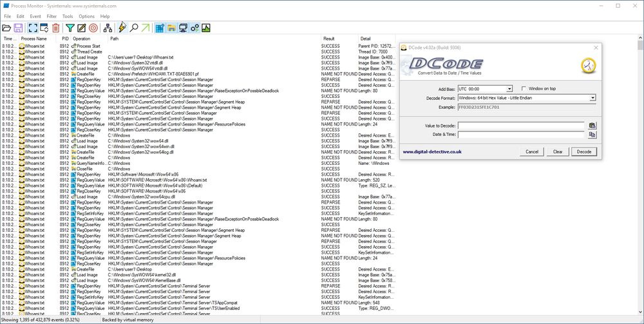Click the Find magnifier icon
644x324 pixels.
coord(133,28)
